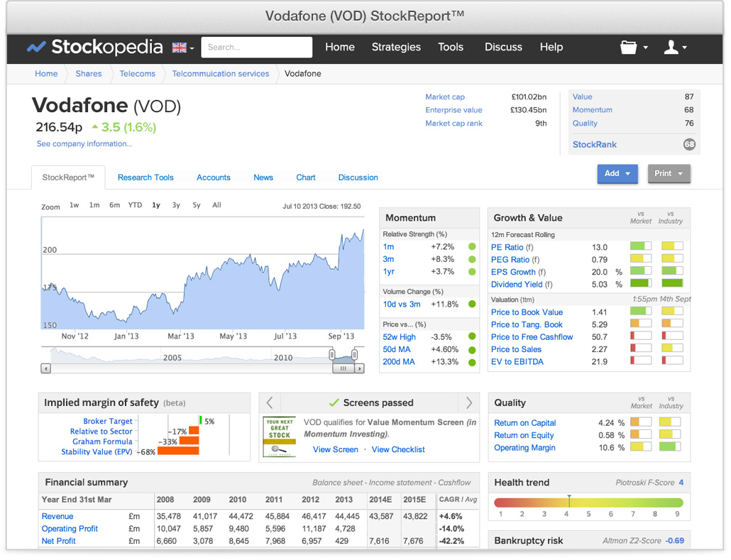Screen dimensions: 731x560
Task: Click the View Screen link
Action: [x=336, y=449]
